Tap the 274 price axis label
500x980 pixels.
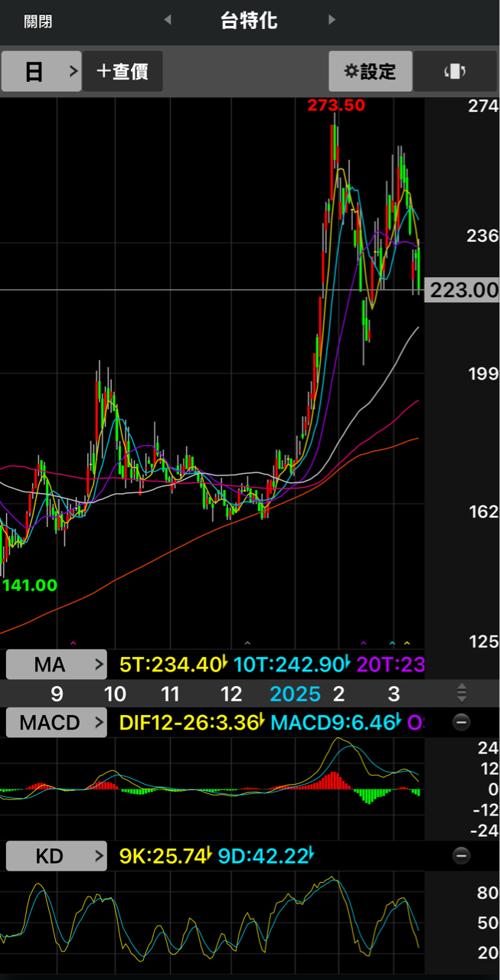click(483, 106)
